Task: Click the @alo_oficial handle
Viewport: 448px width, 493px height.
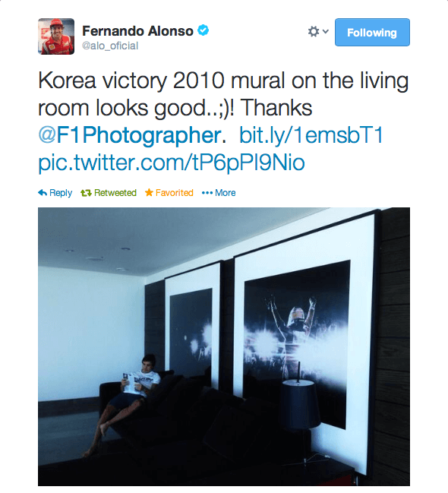Action: coord(110,46)
